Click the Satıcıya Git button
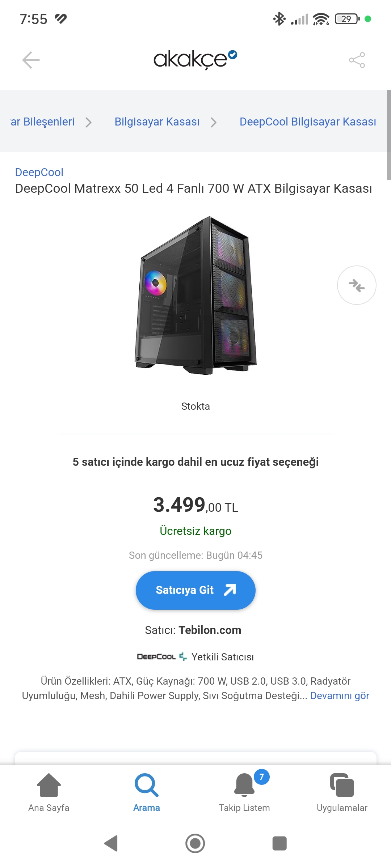This screenshot has height=868, width=391. [x=195, y=590]
